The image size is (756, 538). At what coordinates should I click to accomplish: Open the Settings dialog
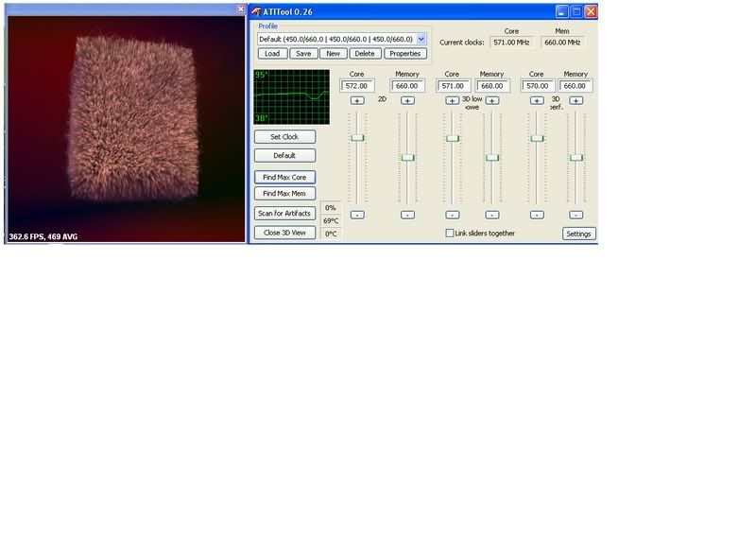coord(578,234)
